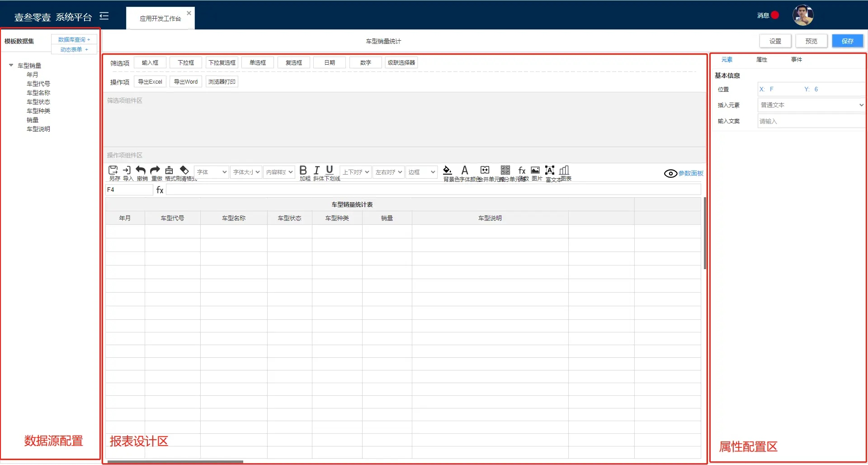Screen dimensions: 868x465
Task: Insert an image via the 图片 icon
Action: pos(535,170)
